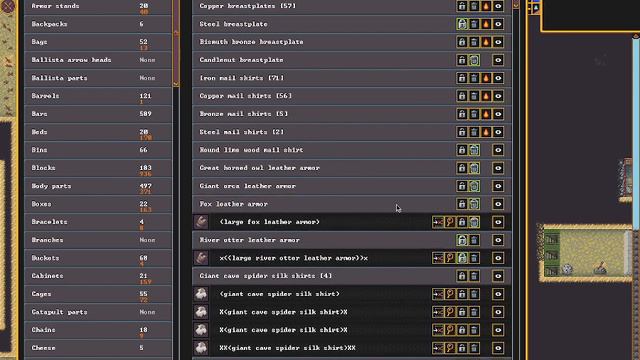This screenshot has height=360, width=640.
Task: Melt the Bismuth bronze breastplate
Action: [486, 42]
